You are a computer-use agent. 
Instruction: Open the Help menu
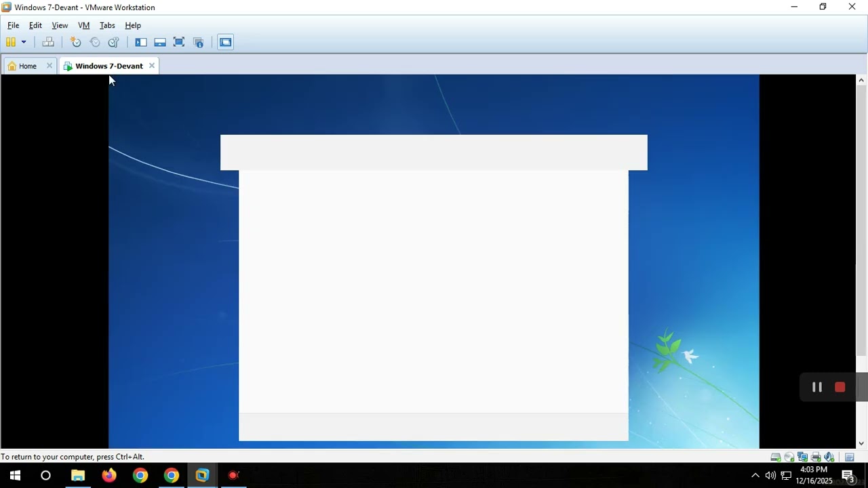click(x=133, y=25)
